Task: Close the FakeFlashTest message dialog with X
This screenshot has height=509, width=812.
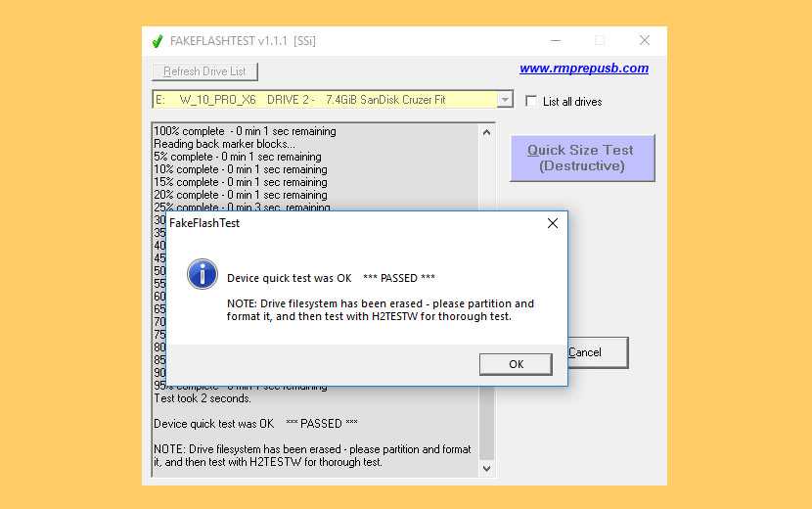Action: (552, 223)
